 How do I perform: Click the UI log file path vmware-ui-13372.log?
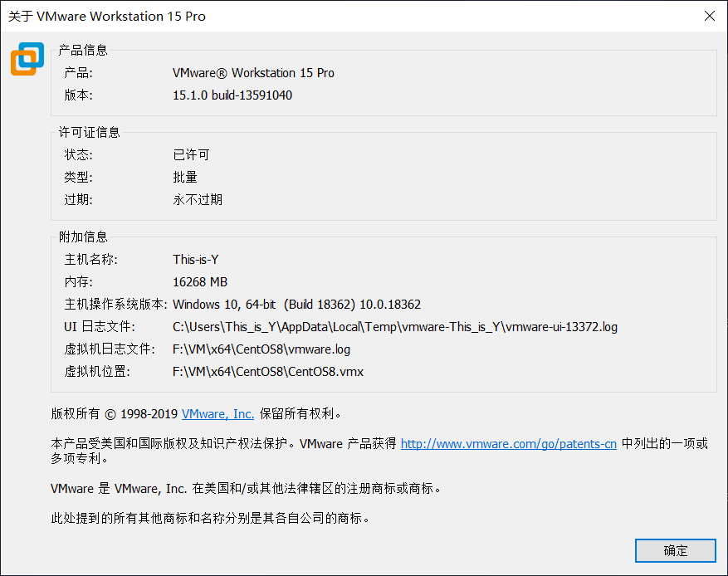pos(394,327)
